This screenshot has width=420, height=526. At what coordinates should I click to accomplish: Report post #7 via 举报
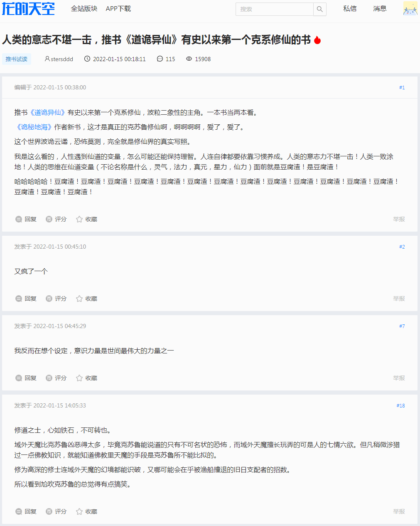[399, 378]
